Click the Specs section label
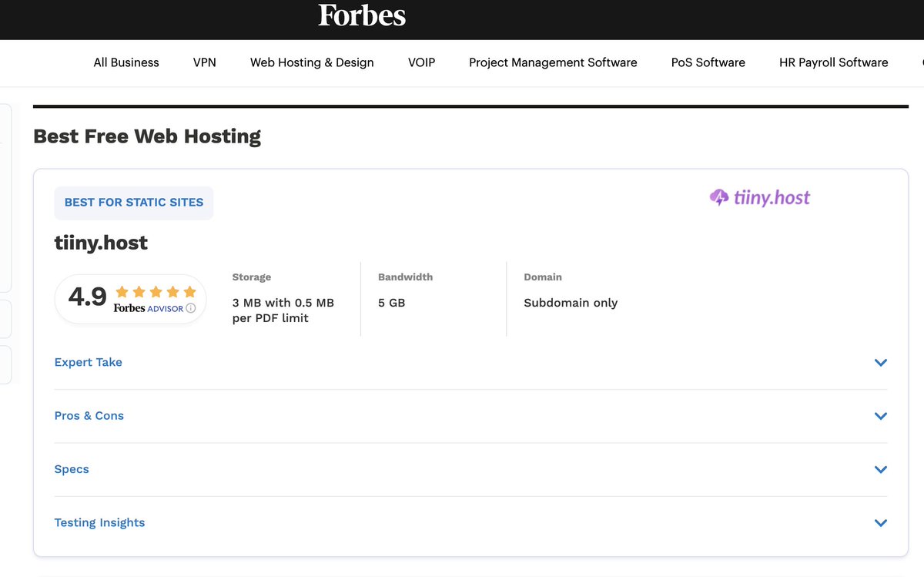The height and width of the screenshot is (577, 924). coord(72,469)
